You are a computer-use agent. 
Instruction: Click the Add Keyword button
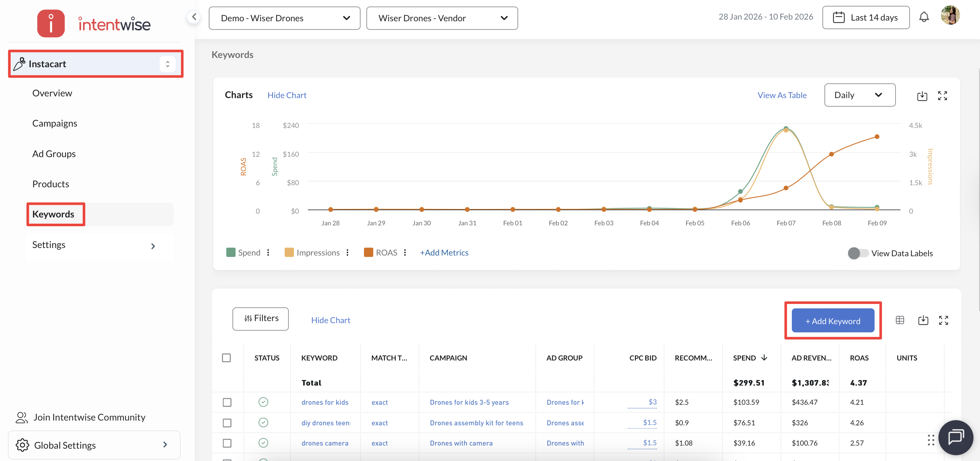click(832, 321)
